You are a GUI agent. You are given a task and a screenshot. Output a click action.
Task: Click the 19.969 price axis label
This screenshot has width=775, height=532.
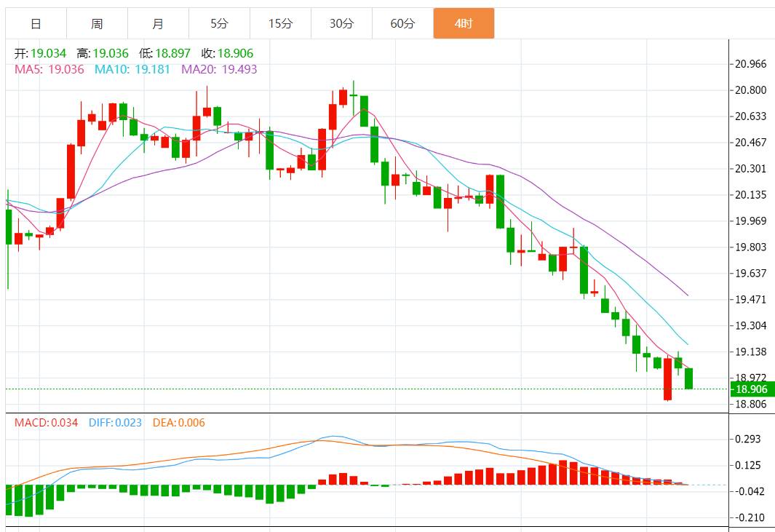(750, 221)
